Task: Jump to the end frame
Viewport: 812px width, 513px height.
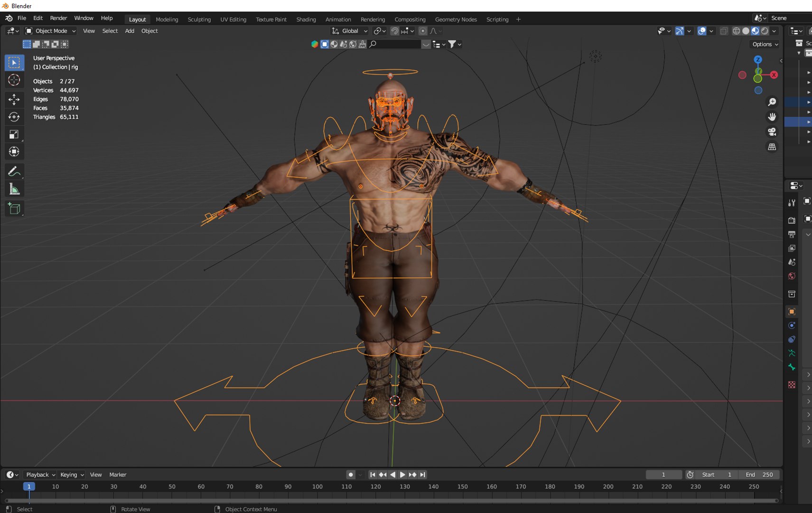Action: pyautogui.click(x=422, y=475)
